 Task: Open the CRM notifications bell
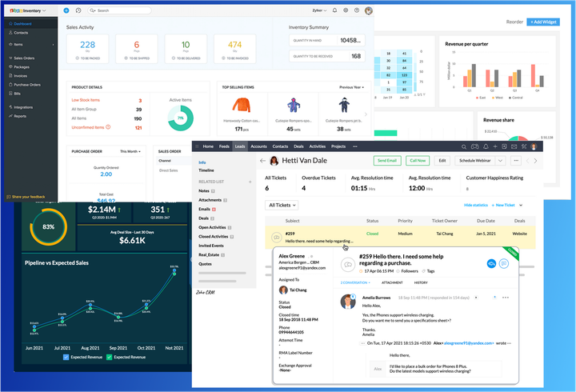coord(486,146)
